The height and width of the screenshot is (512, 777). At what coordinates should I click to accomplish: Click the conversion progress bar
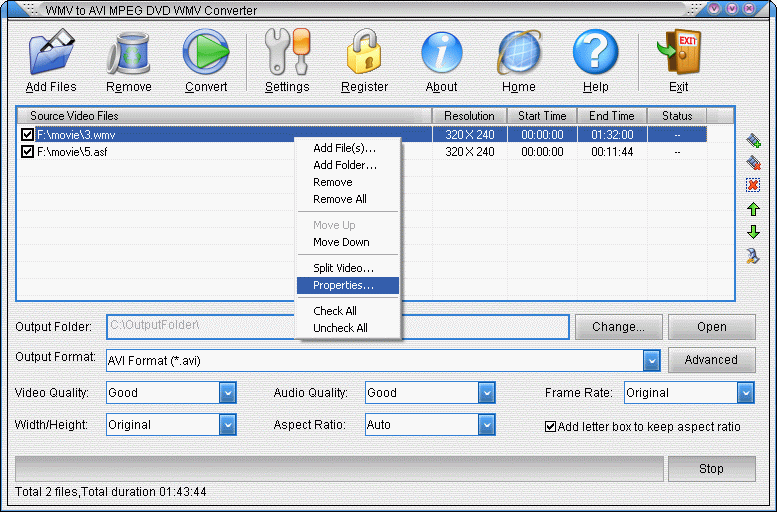pyautogui.click(x=339, y=468)
